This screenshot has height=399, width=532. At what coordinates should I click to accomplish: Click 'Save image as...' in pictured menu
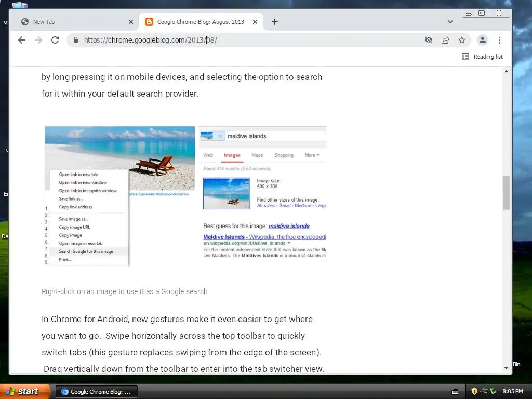[x=73, y=219]
